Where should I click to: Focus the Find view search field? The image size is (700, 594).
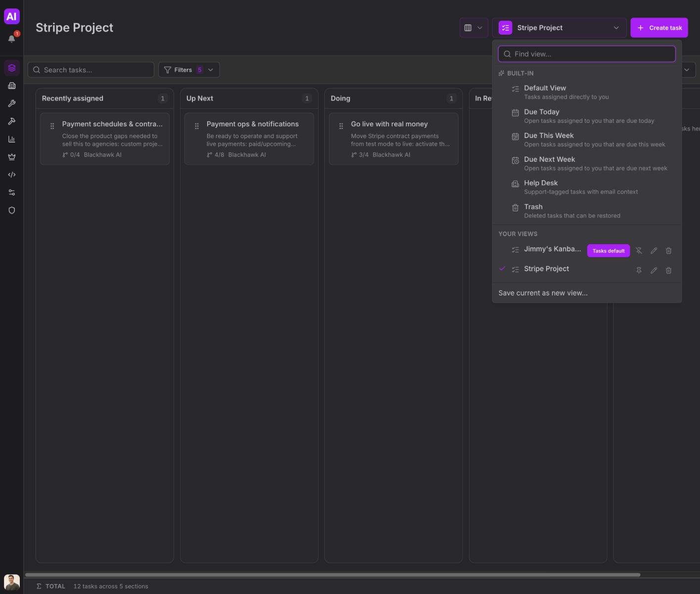click(587, 54)
